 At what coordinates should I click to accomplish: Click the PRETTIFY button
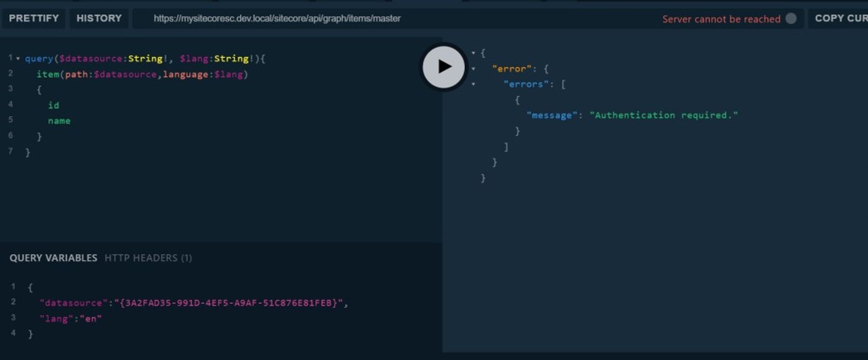[x=34, y=18]
